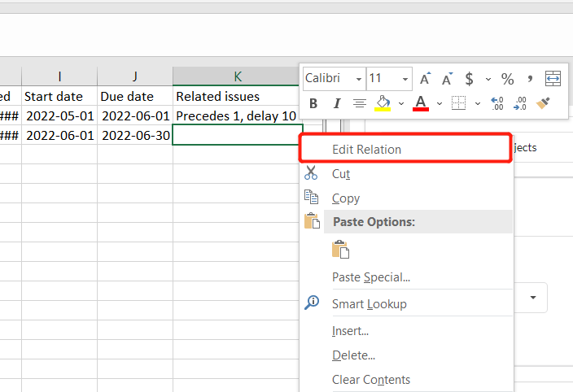Select column K header

(x=238, y=76)
